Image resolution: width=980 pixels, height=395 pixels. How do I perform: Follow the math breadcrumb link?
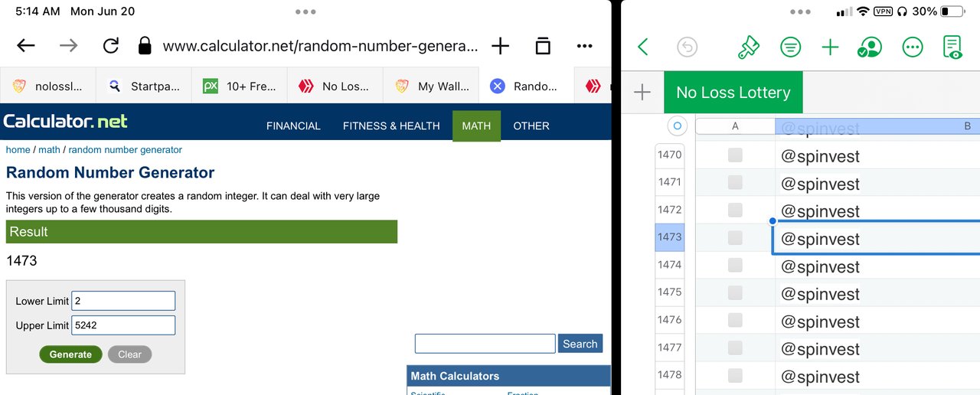pyautogui.click(x=49, y=150)
